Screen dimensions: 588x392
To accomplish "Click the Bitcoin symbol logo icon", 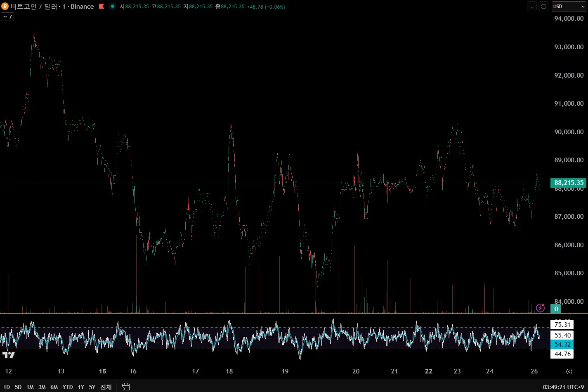I will [5, 7].
